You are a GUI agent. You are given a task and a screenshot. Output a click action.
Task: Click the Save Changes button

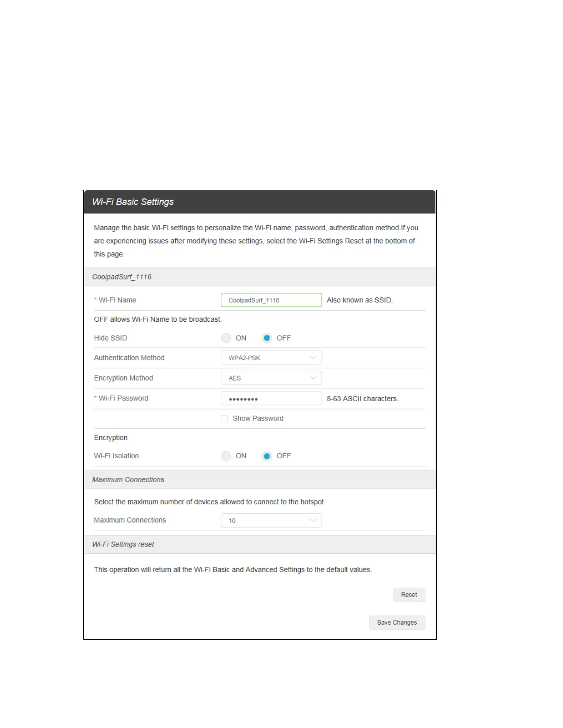397,622
